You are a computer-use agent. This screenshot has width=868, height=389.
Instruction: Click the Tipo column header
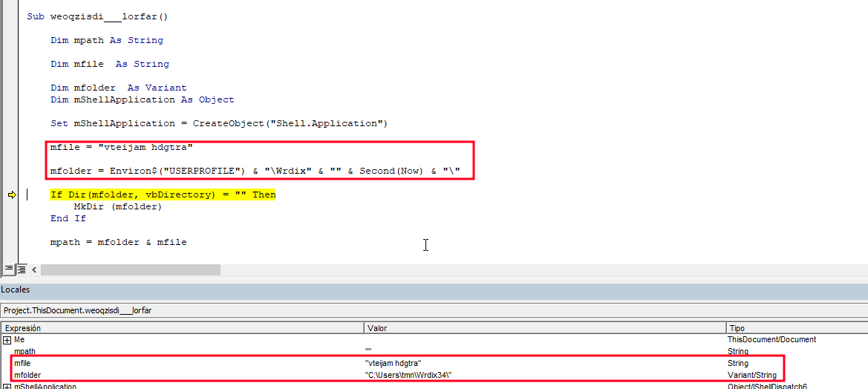[794, 327]
